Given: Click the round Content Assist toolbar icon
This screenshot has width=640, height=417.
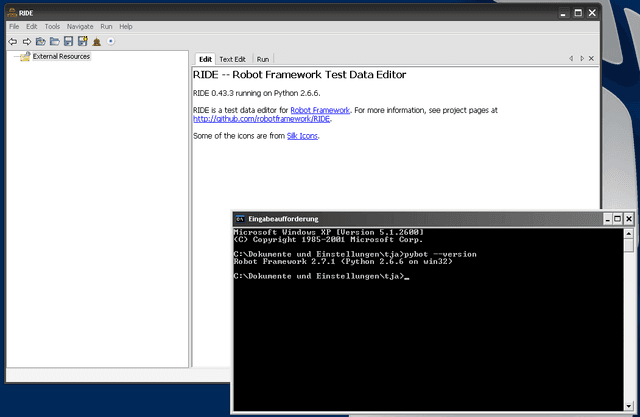Looking at the screenshot, I should pos(111,41).
